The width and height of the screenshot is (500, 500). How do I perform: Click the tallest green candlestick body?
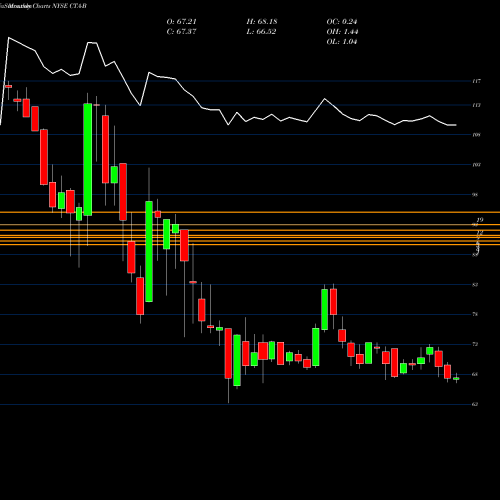click(x=88, y=160)
